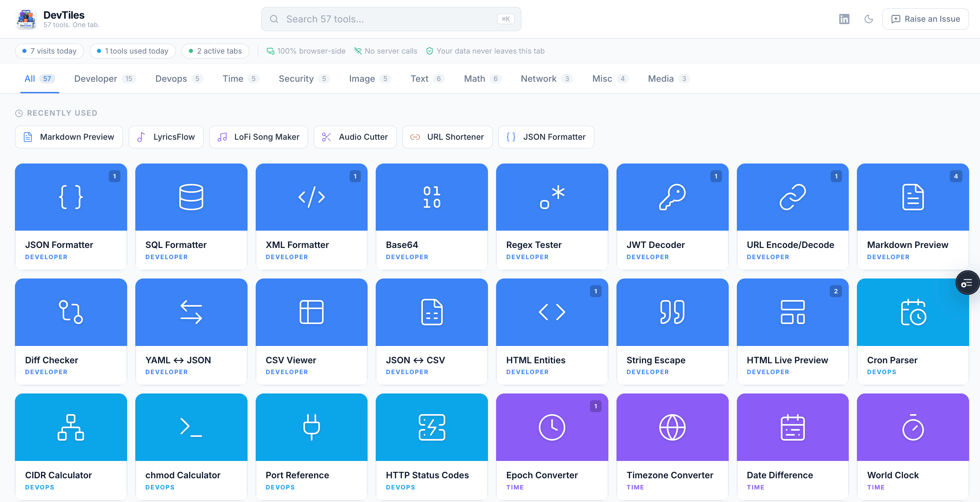The height and width of the screenshot is (502, 980).
Task: Launch the XML Formatter tile
Action: pyautogui.click(x=311, y=216)
